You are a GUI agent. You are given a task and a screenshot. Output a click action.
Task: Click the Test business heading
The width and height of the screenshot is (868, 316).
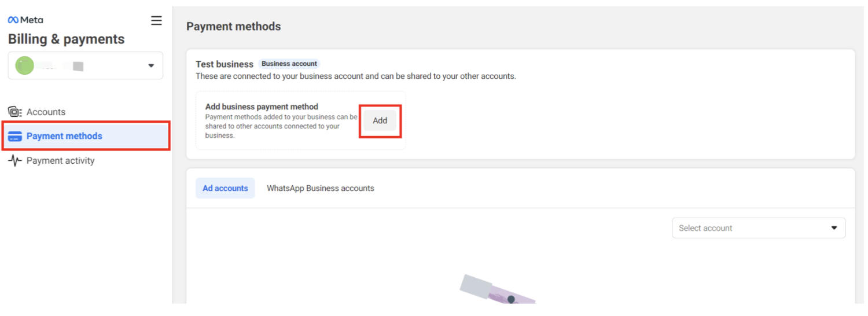(x=225, y=64)
